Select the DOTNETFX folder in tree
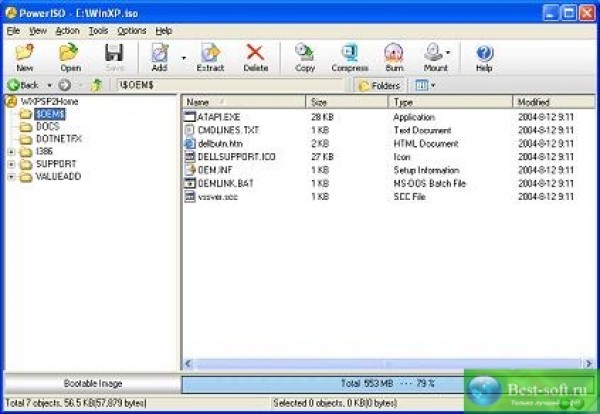The image size is (600, 414). (59, 139)
